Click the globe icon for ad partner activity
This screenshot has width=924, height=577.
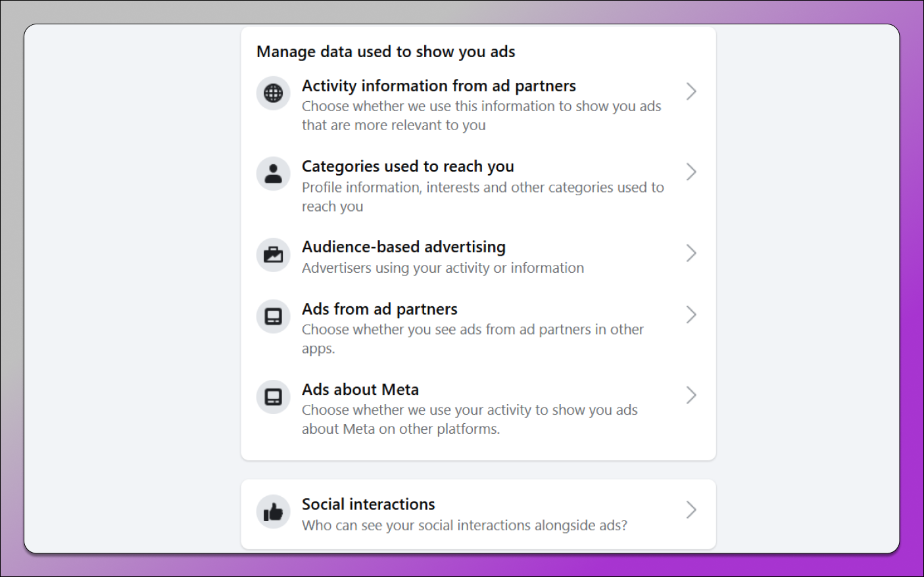(273, 93)
